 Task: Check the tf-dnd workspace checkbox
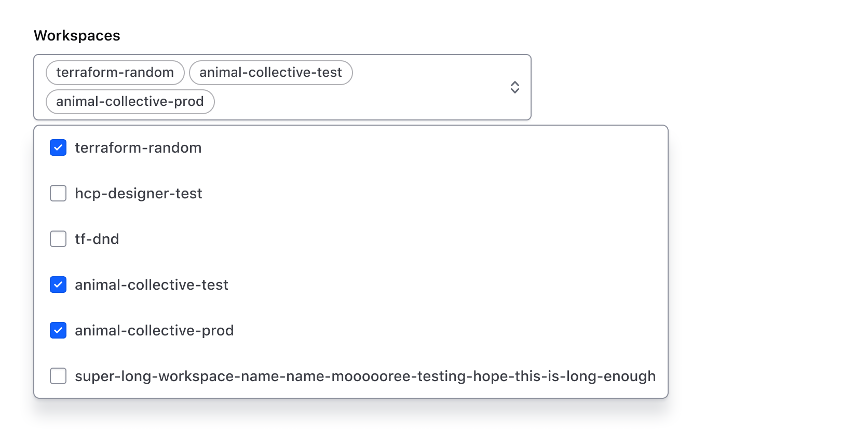pos(58,239)
